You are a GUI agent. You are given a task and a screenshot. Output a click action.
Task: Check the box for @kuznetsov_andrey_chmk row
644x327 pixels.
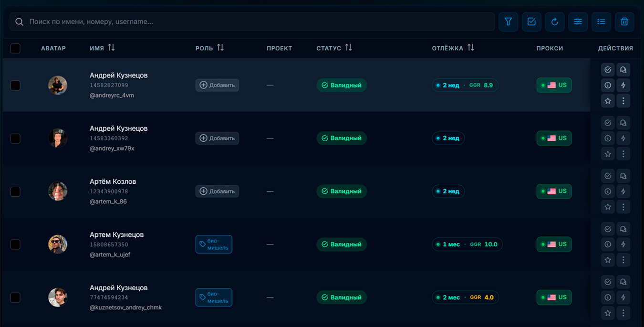tap(15, 297)
